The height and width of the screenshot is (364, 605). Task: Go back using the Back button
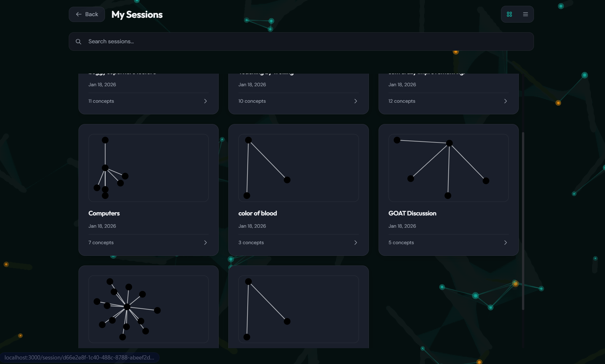pos(87,14)
